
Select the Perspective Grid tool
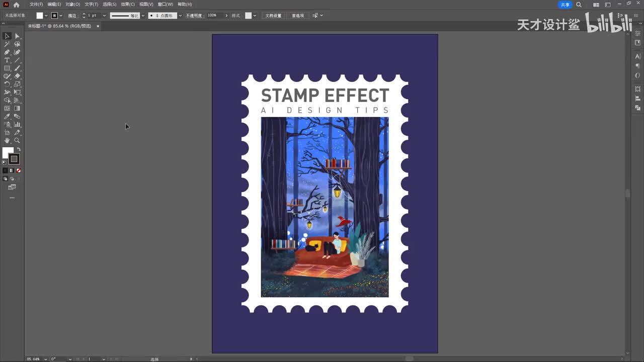(x=17, y=101)
